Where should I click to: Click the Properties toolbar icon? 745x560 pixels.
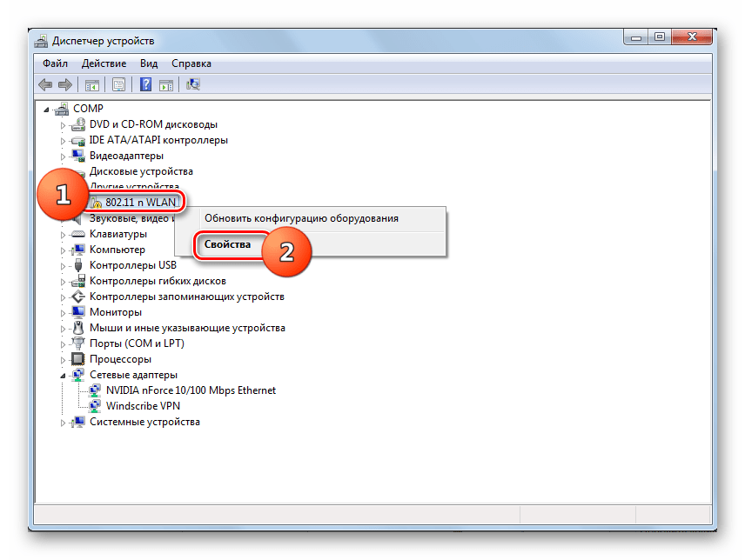pos(118,85)
